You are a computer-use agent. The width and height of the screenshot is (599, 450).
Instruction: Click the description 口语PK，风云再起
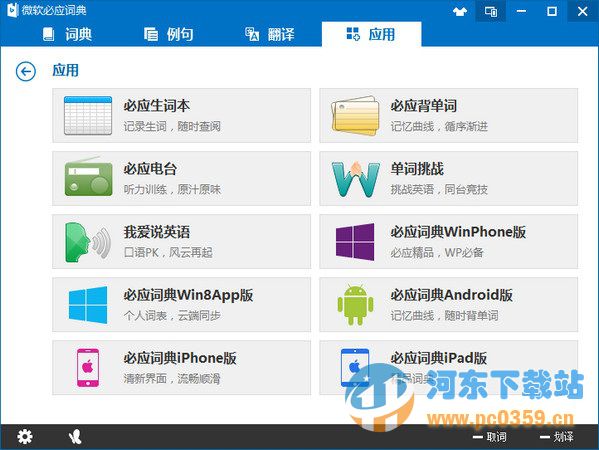coord(168,252)
